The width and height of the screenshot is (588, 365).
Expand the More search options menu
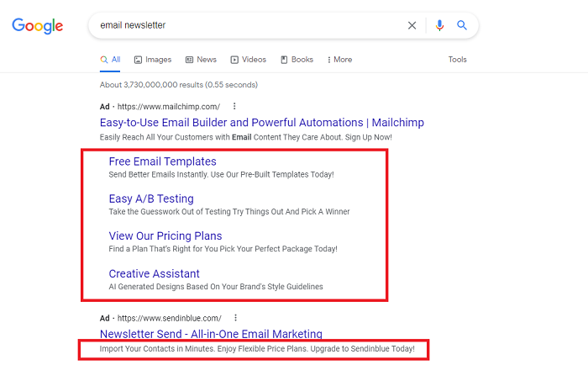339,60
